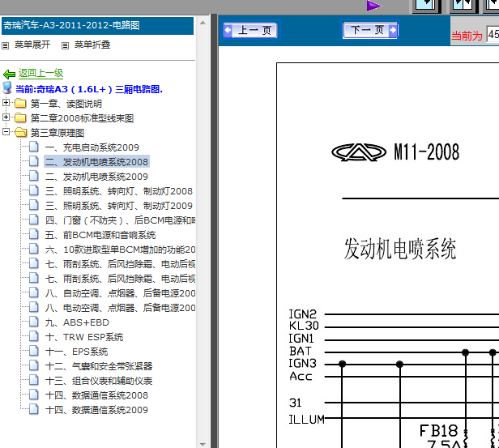Viewport: 499px width, 448px height.
Task: Click document icon next to 十四、数据通信系统2008
Action: (34, 395)
